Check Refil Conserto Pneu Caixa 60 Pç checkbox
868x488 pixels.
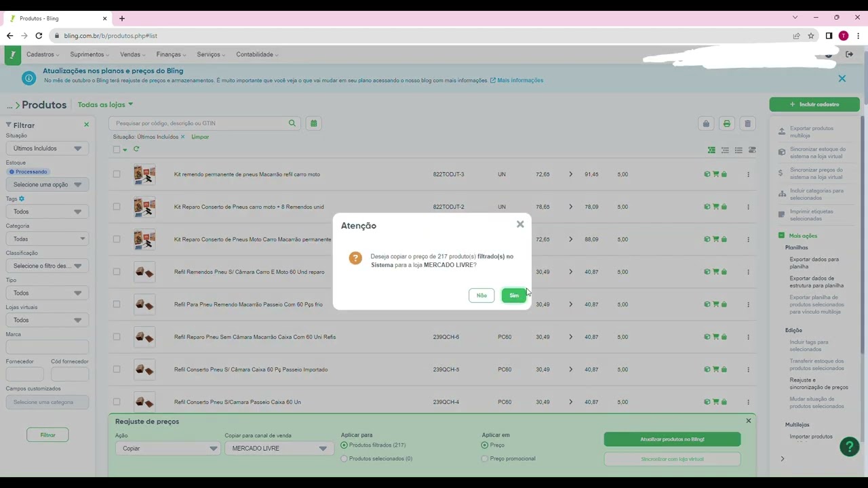(x=117, y=369)
